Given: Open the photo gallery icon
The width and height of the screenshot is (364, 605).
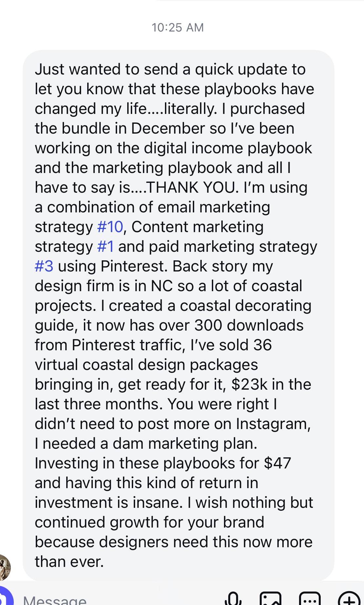Looking at the screenshot, I should coord(271,599).
